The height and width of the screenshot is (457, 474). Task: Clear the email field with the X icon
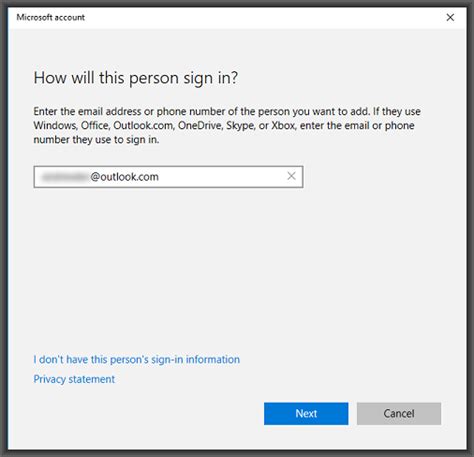pos(291,176)
